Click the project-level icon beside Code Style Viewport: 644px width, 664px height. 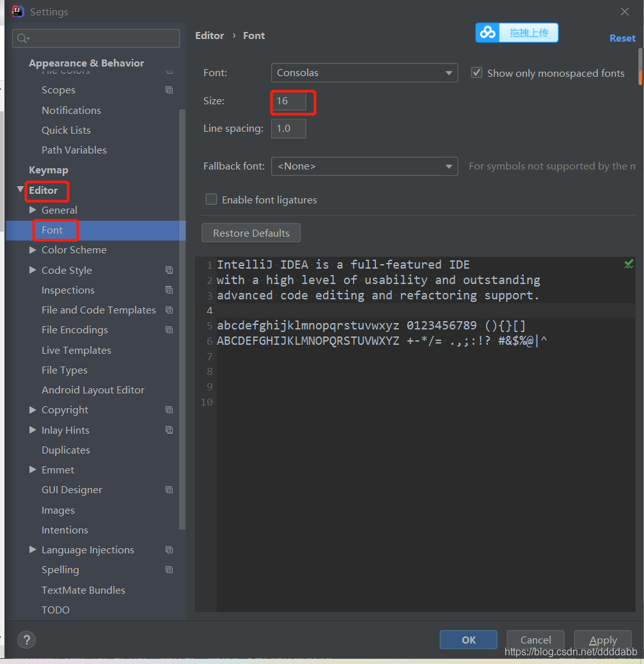(169, 270)
